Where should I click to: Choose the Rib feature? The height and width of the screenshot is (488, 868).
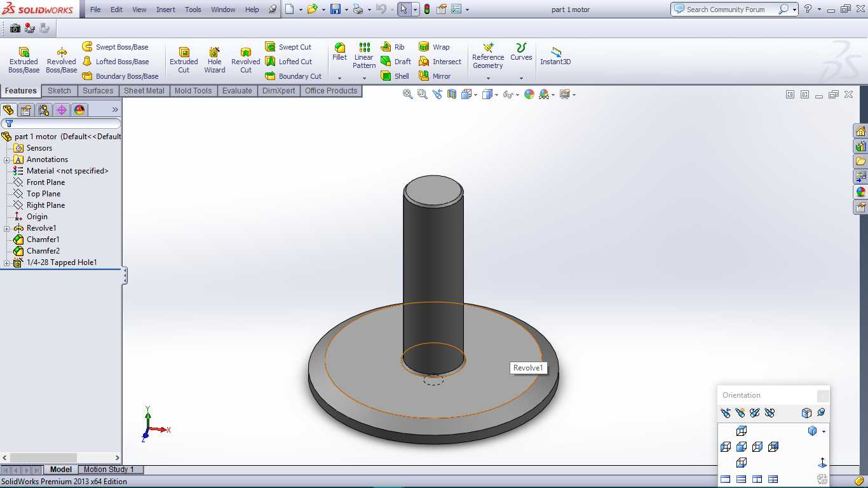[x=393, y=47]
